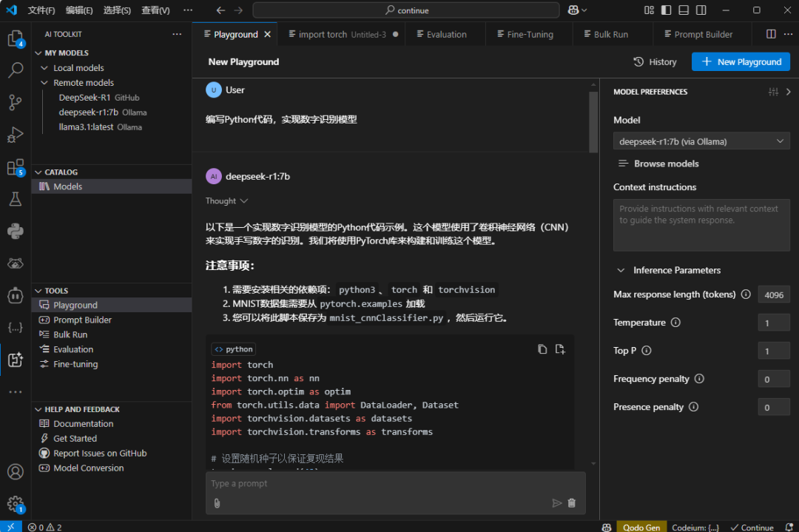Collapse HELP AND FEEDBACK section
This screenshot has width=799, height=532.
pos(38,409)
